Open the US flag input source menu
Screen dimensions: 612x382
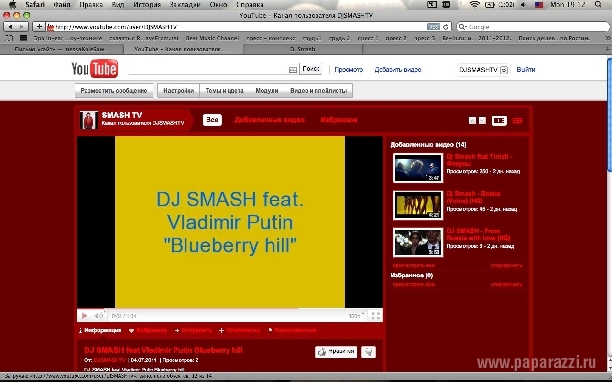click(x=539, y=5)
